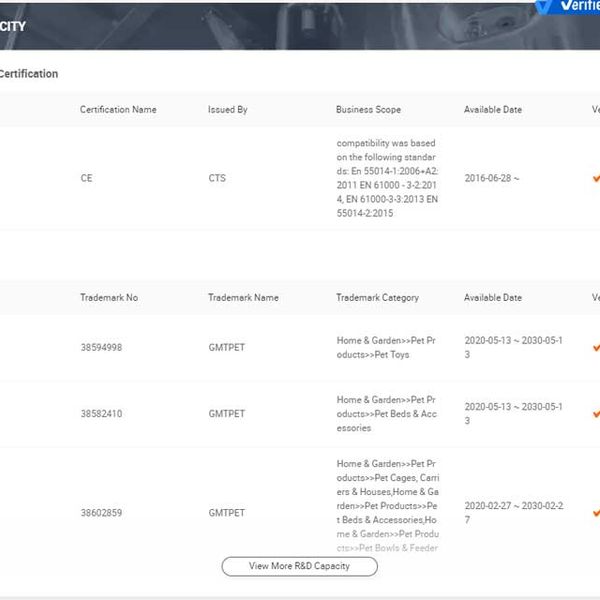The height and width of the screenshot is (600, 600).
Task: Select the Certification Name column header
Action: [x=118, y=109]
